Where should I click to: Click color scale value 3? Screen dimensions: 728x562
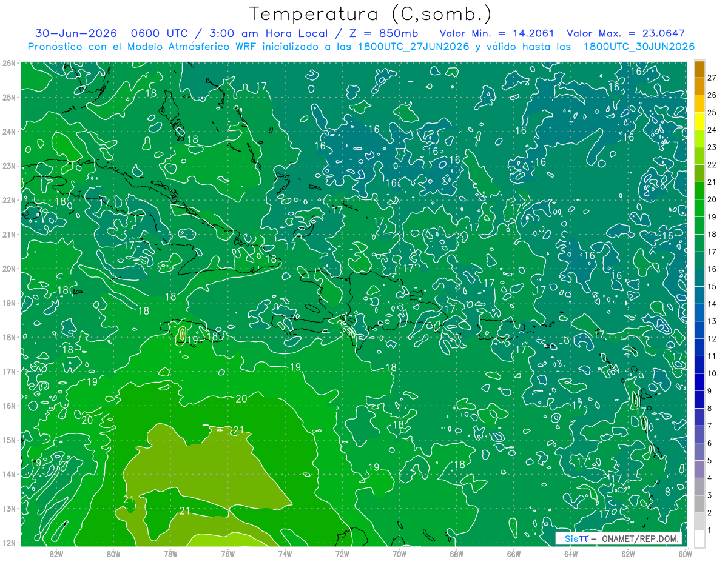click(710, 495)
